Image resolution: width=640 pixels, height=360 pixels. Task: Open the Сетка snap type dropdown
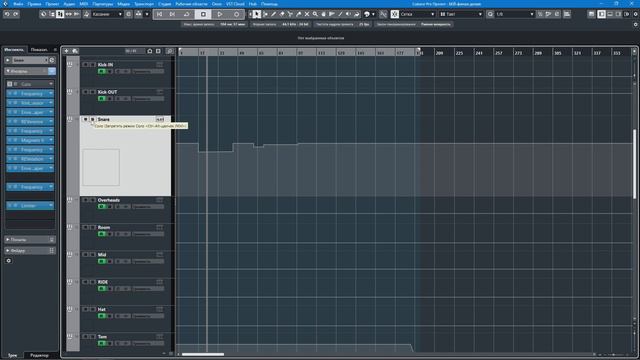coord(418,14)
